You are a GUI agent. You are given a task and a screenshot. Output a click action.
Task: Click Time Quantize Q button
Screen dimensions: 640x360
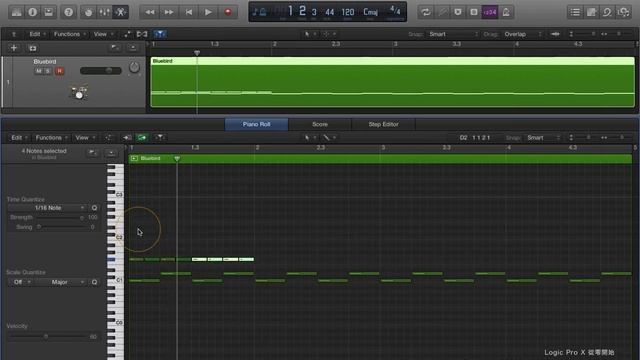94,208
